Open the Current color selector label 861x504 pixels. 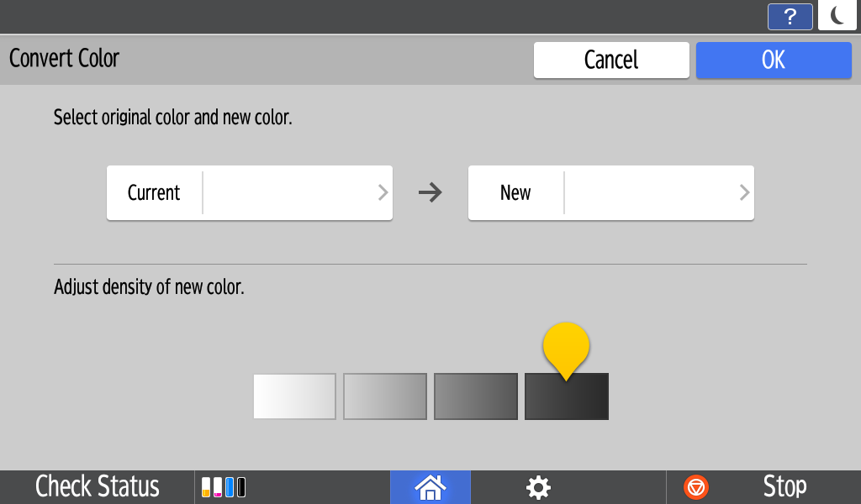(154, 193)
